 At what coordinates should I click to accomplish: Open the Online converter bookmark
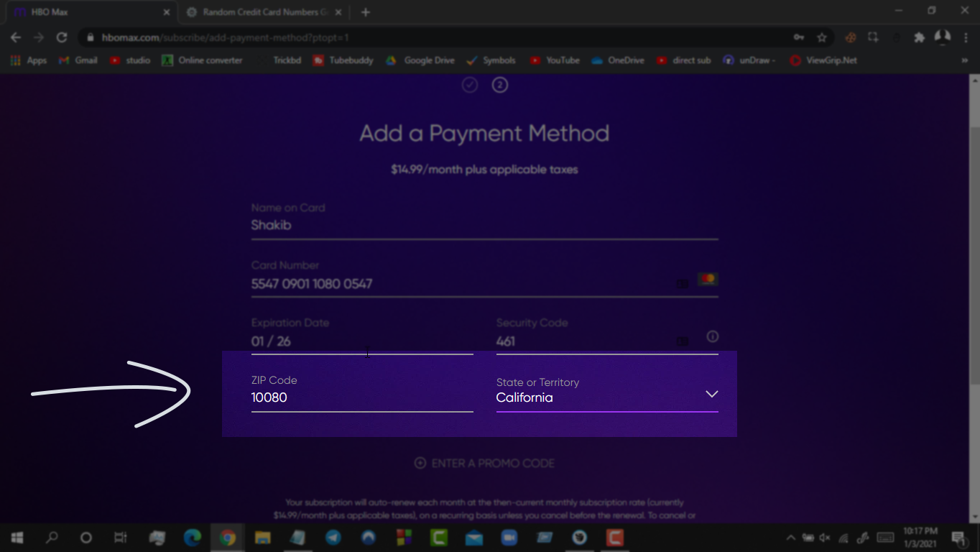pos(203,60)
